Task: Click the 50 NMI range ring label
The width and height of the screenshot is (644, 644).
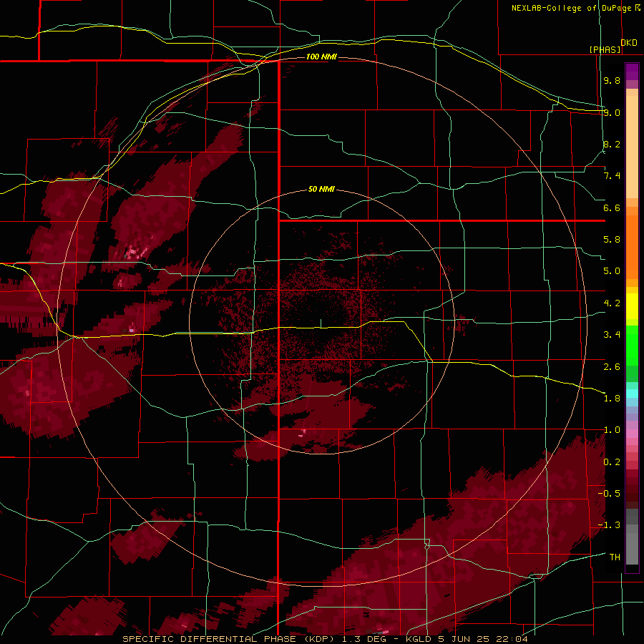Action: coord(321,189)
